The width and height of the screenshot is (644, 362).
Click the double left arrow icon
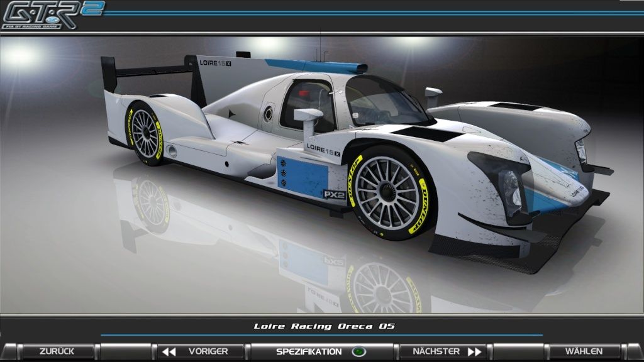pyautogui.click(x=169, y=352)
